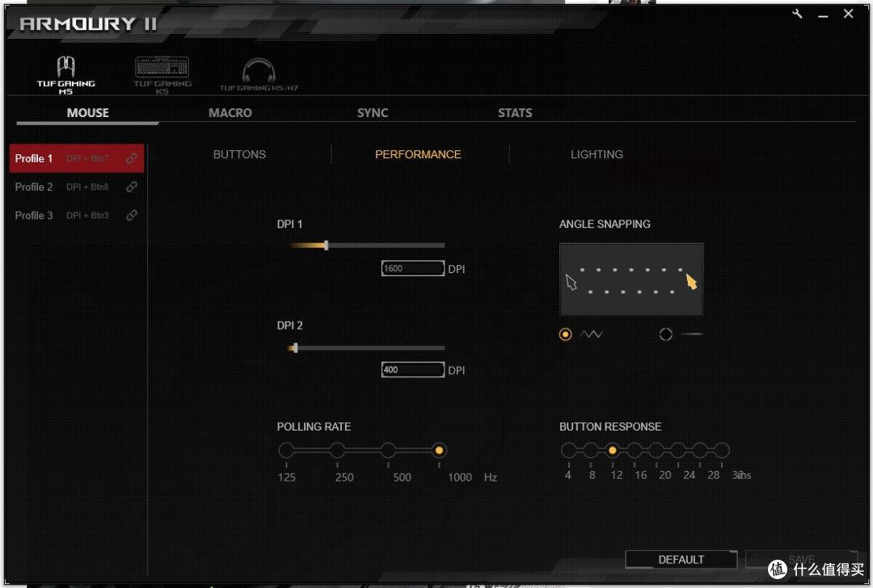Click the DPI 2 value field showing 400
Image resolution: width=873 pixels, height=588 pixels.
coord(412,370)
